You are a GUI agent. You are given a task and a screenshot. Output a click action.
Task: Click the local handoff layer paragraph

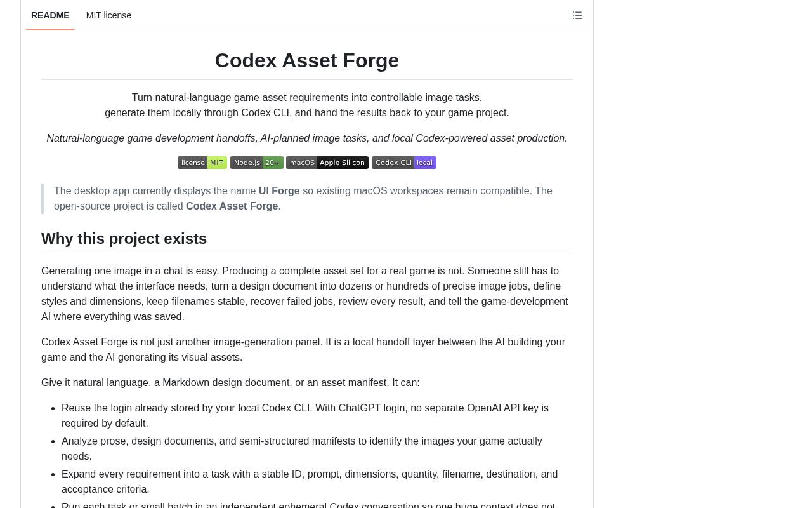303,350
